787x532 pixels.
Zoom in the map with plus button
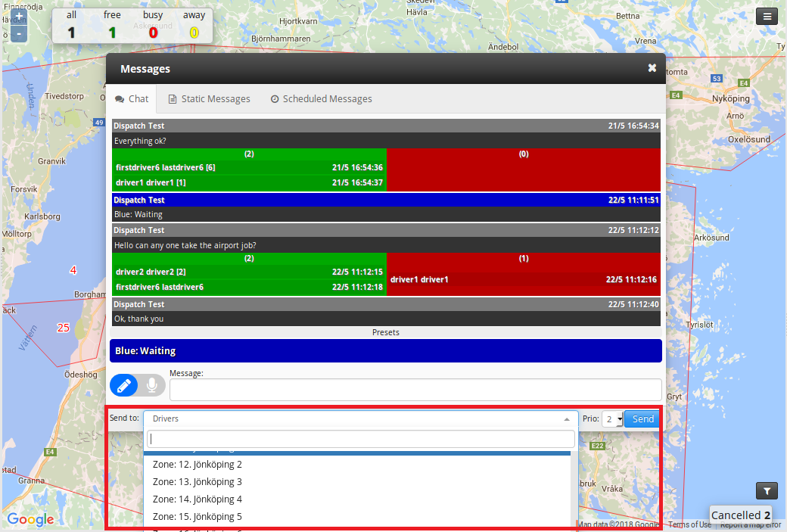coord(19,17)
